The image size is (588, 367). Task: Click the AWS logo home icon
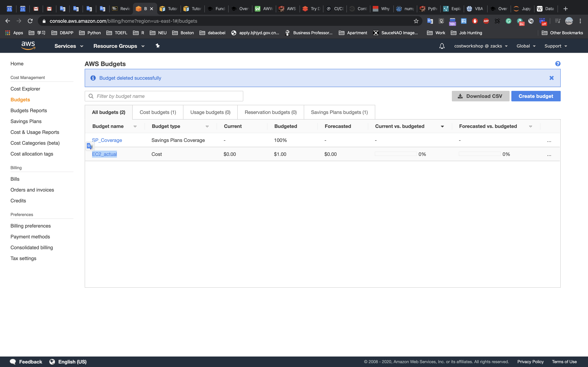(x=28, y=46)
